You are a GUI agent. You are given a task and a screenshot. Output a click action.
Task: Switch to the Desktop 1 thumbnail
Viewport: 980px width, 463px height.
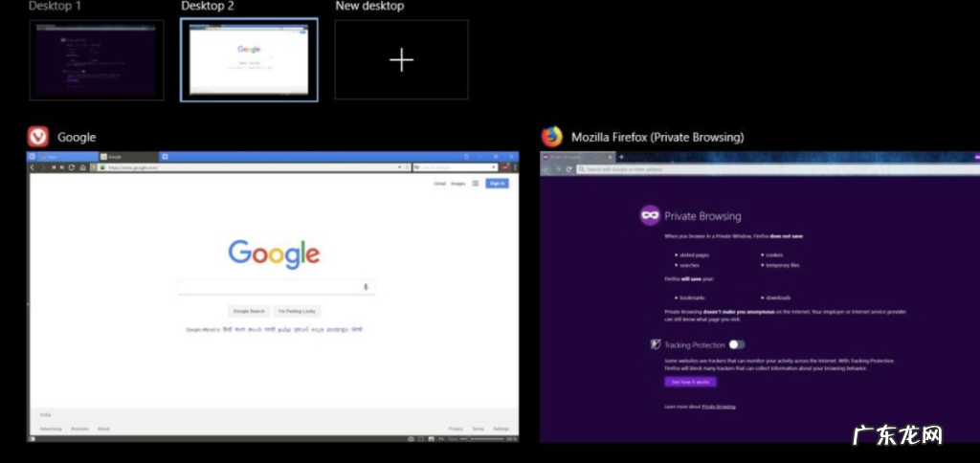pos(97,59)
